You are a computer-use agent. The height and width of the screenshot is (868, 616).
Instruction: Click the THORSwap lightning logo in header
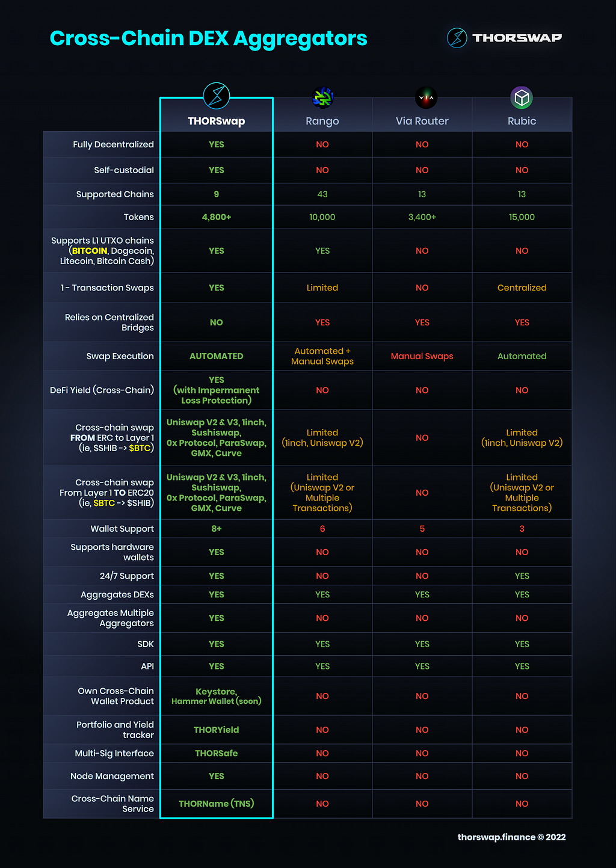(457, 38)
